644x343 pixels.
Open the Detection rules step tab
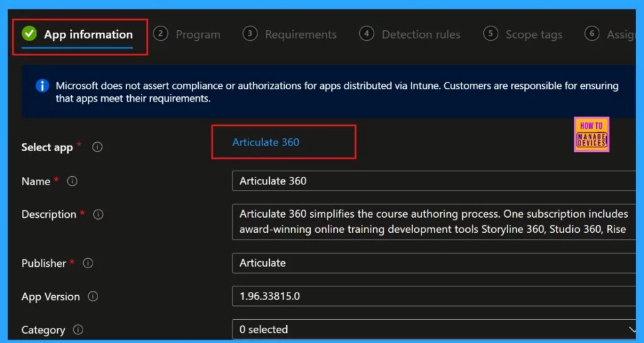409,35
